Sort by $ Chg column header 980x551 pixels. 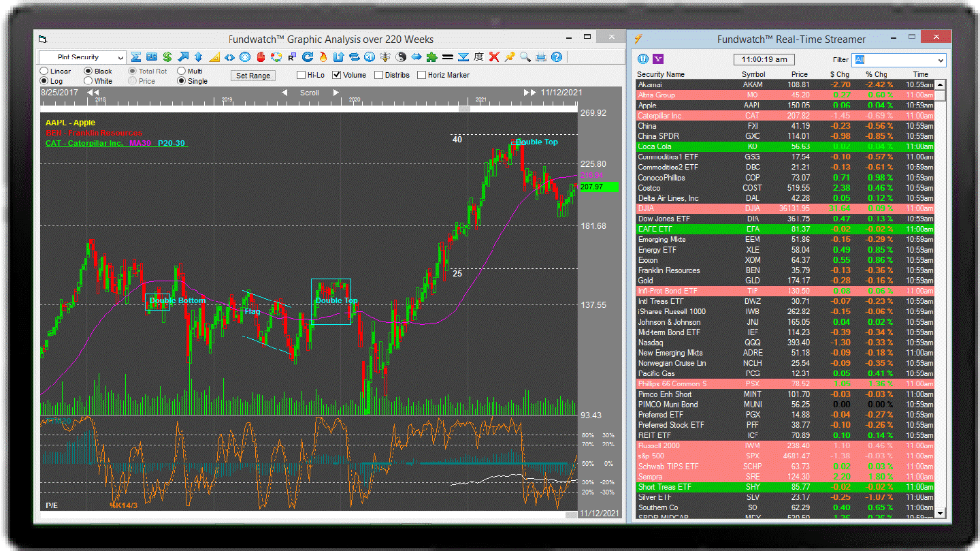[840, 74]
